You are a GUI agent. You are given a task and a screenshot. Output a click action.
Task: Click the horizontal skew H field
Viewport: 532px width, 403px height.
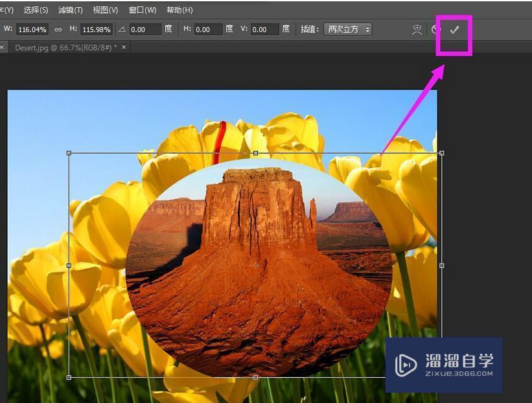point(208,30)
